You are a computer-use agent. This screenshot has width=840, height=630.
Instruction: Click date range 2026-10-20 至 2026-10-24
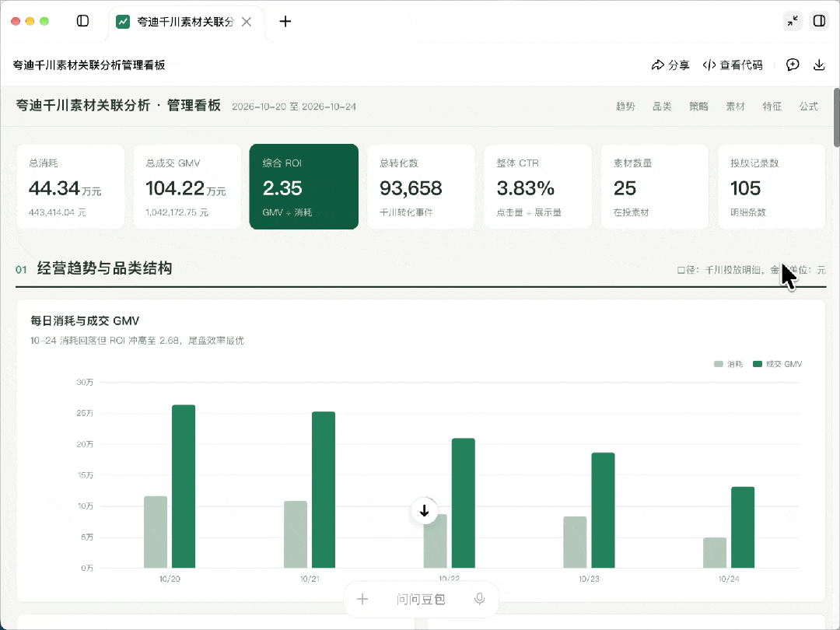point(294,107)
